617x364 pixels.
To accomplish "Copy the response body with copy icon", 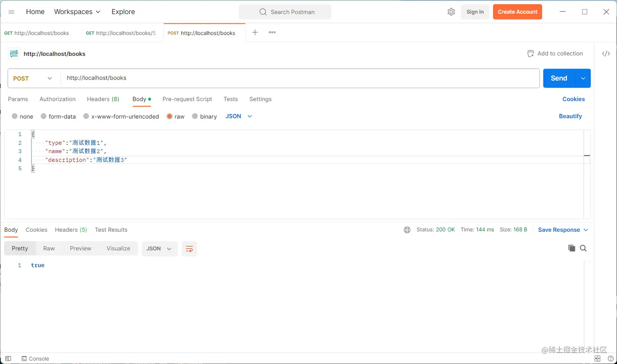I will click(x=572, y=248).
